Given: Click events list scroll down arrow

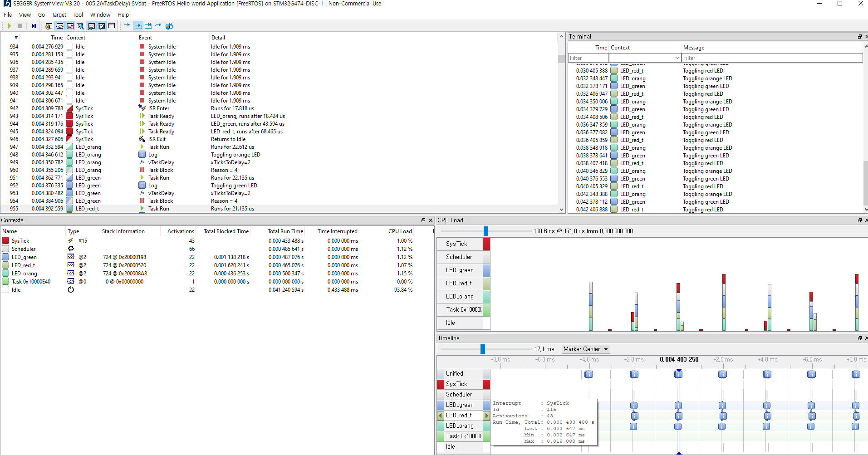Looking at the screenshot, I should pyautogui.click(x=561, y=210).
